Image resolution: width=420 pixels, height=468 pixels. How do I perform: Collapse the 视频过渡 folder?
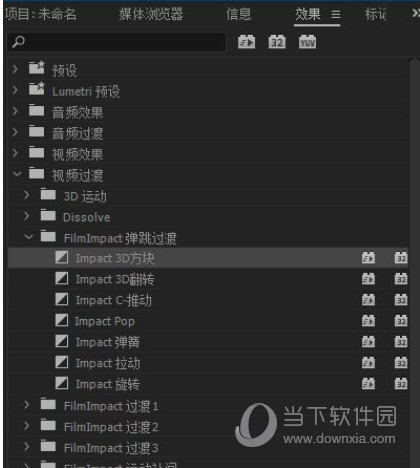(17, 174)
